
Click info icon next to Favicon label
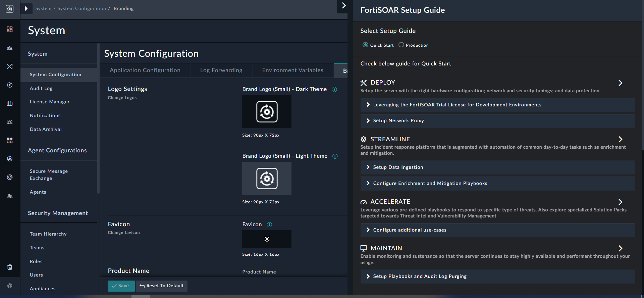point(269,225)
